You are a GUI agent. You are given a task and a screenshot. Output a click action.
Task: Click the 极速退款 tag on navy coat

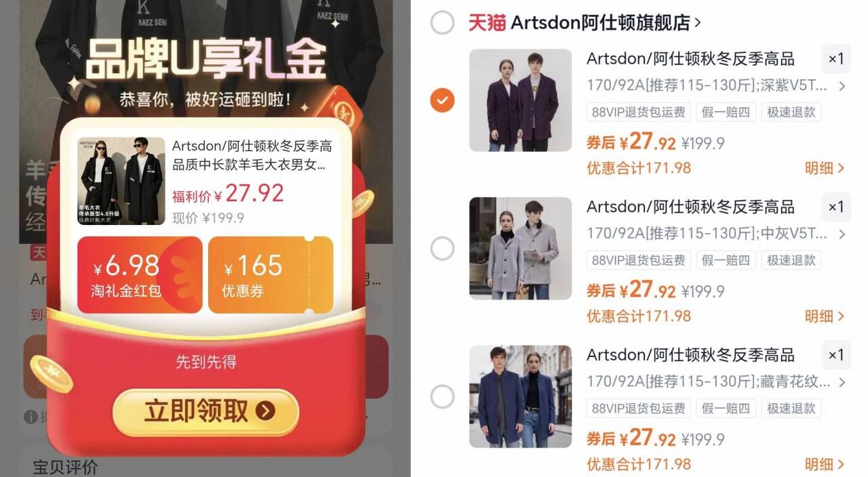(791, 409)
